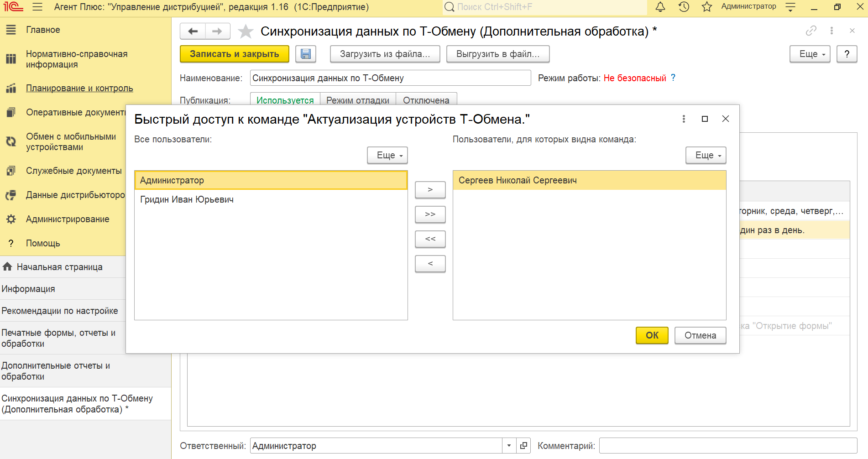Open the history clock icon
The height and width of the screenshot is (459, 868).
coord(684,7)
